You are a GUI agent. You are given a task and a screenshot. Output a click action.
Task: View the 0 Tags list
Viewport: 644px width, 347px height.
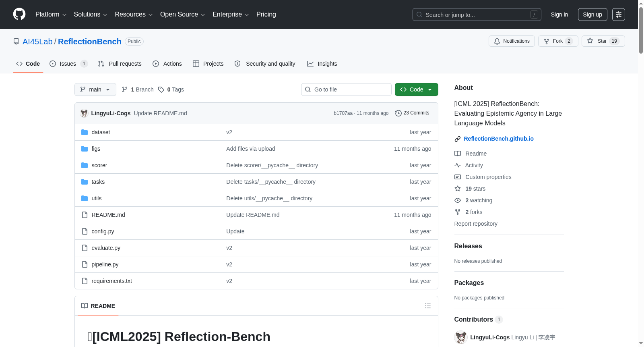[x=171, y=89]
